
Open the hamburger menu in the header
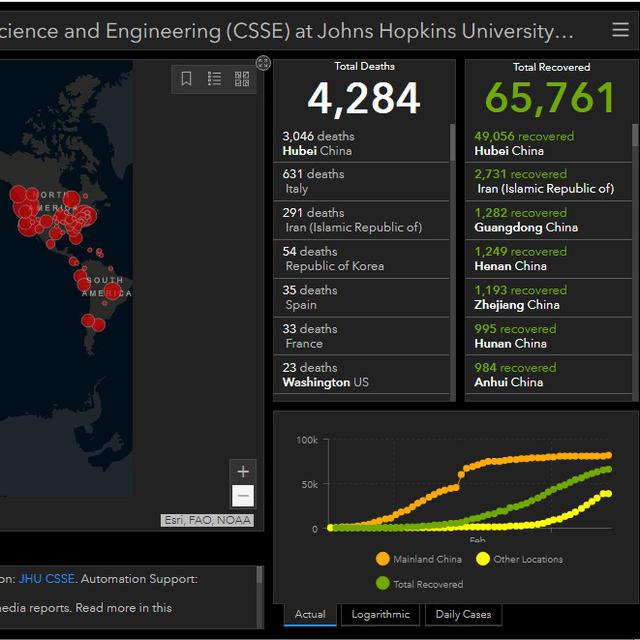[x=620, y=30]
